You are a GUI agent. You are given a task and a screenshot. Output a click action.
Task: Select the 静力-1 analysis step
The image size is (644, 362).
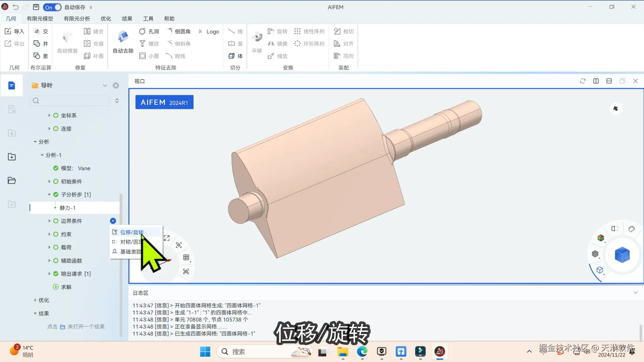pos(67,208)
